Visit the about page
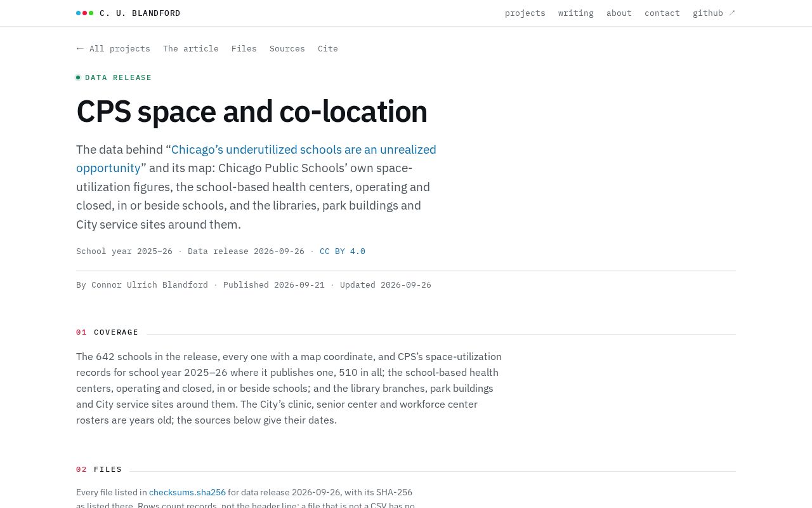The image size is (812, 508). pos(619,13)
